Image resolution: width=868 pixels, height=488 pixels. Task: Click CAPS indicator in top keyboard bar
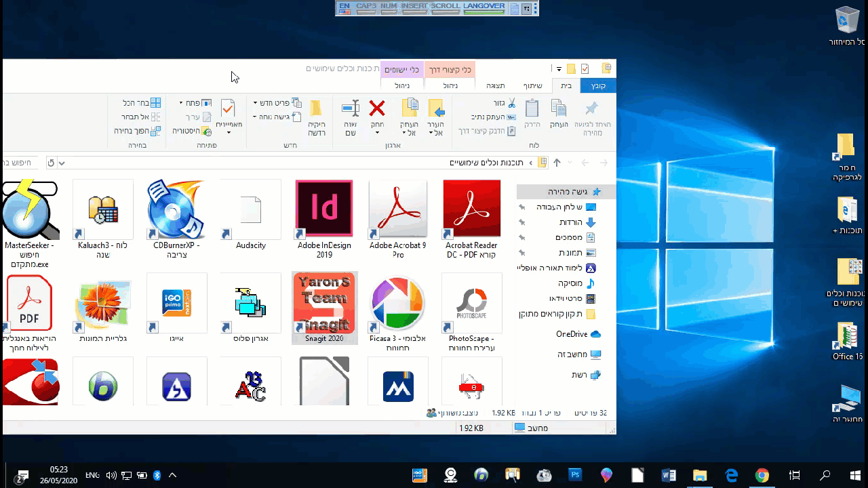point(366,8)
